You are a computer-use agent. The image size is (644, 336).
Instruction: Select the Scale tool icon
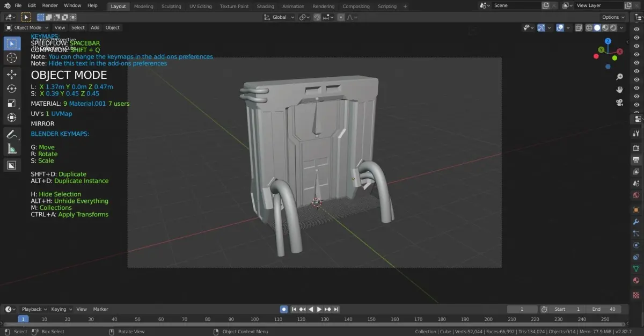12,103
